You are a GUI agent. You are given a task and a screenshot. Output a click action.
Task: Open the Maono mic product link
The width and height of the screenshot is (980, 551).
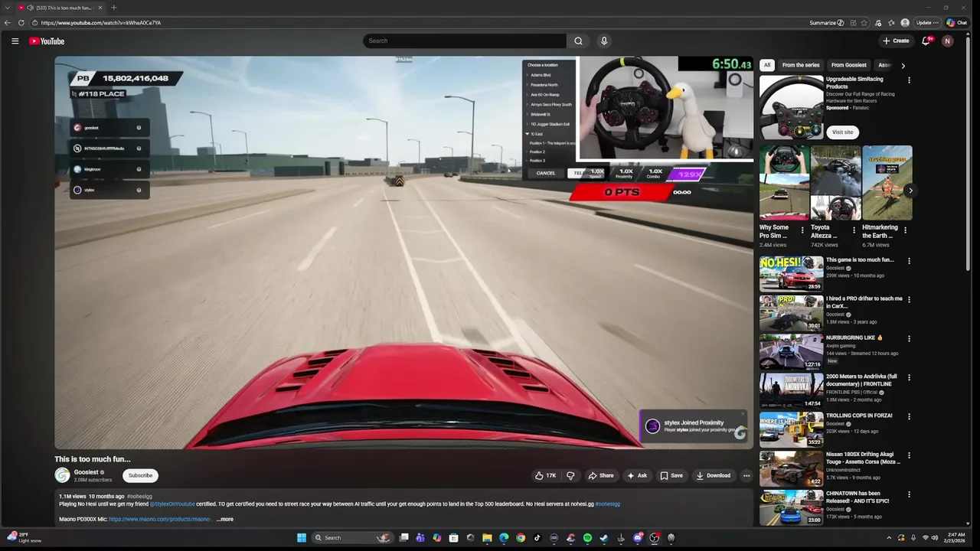point(159,519)
